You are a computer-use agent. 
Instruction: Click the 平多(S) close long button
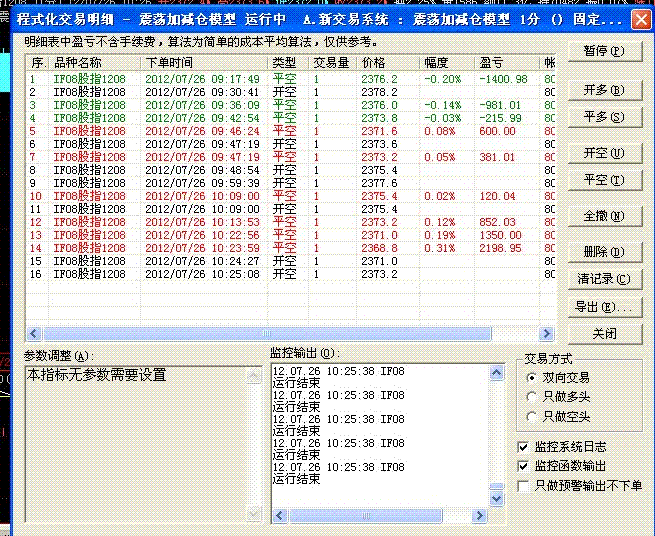coord(604,117)
